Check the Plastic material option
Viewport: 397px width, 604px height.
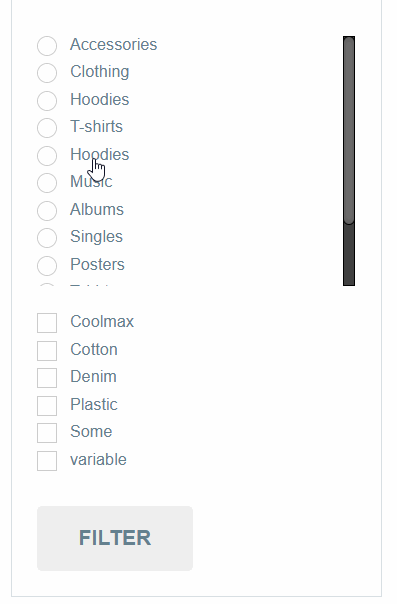[47, 406]
